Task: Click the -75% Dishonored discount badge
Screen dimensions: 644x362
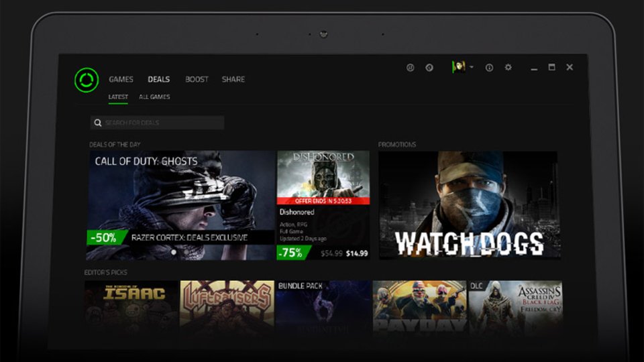Action: pyautogui.click(x=292, y=253)
